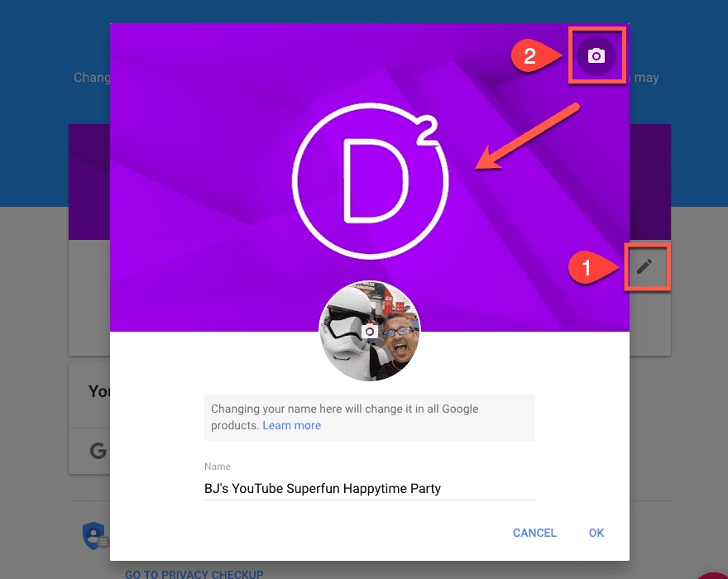Click the pencil edit icon

(x=644, y=266)
